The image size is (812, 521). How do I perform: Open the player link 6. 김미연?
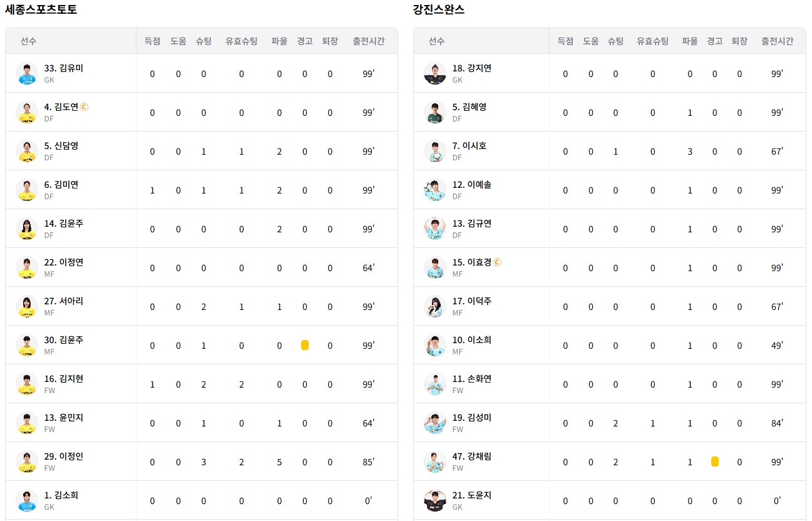(61, 185)
